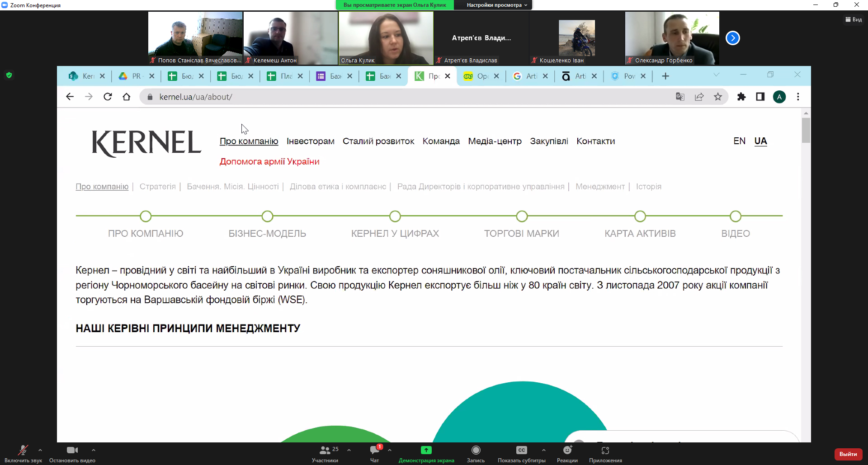Screen dimensions: 868x465
Task: Click green encryption shield icon
Action: 9,75
